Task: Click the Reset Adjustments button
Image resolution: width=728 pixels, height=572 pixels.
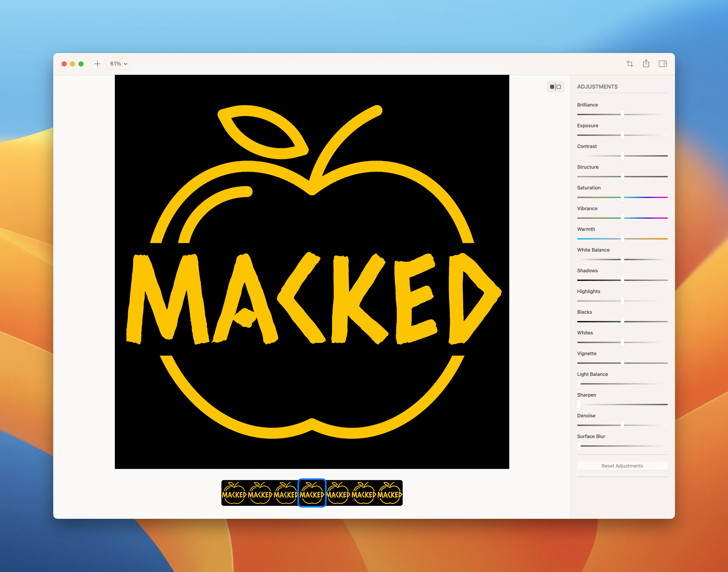Action: pyautogui.click(x=622, y=466)
